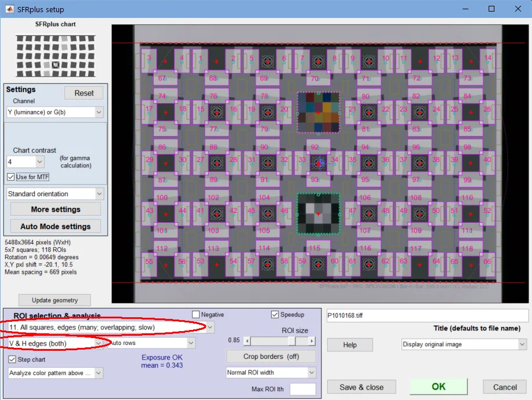Toggle the Negative checkbox
The image size is (532, 400).
196,314
